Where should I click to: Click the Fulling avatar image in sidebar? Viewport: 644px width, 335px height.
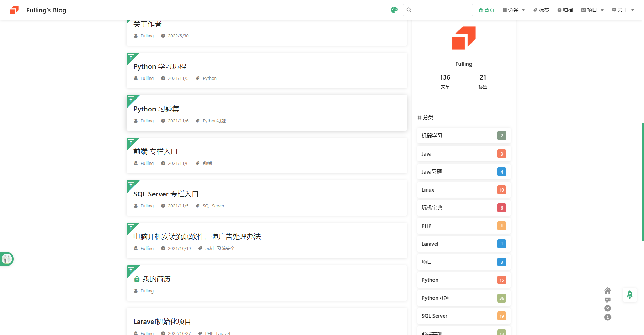[x=464, y=38]
